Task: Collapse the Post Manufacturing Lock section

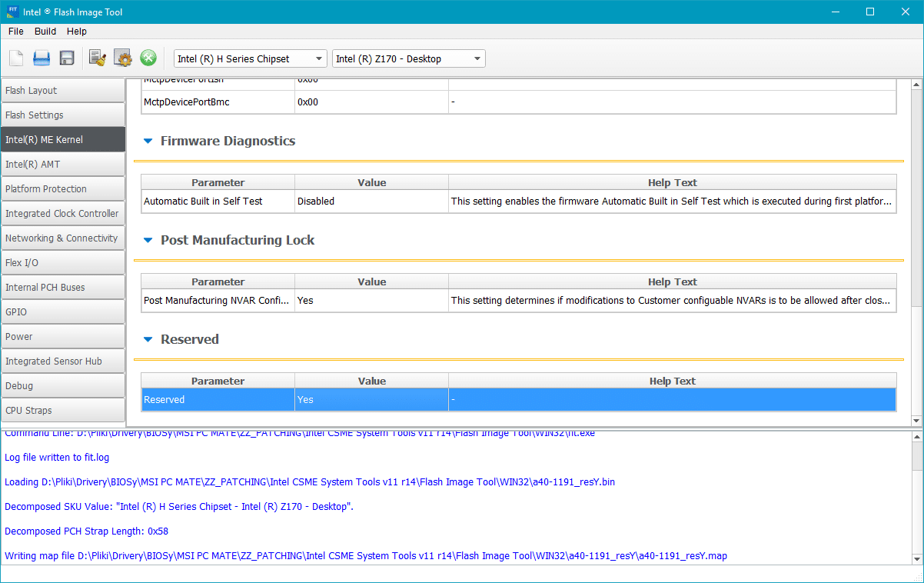Action: pyautogui.click(x=148, y=241)
